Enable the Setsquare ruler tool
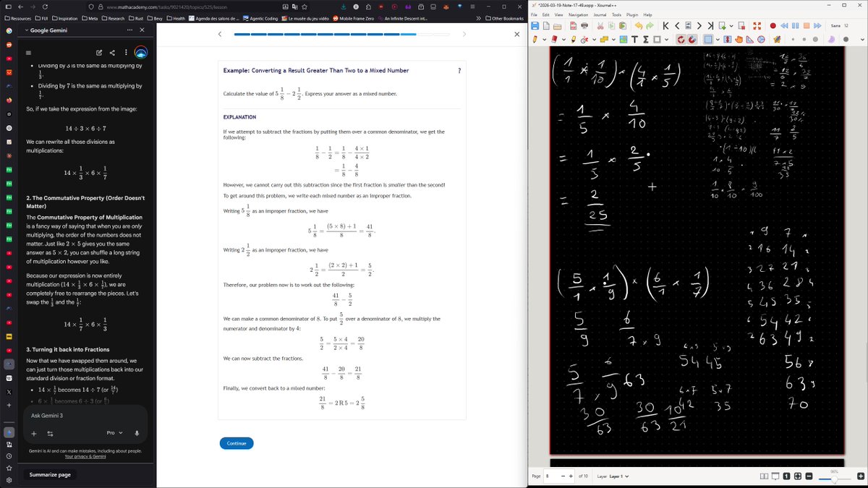 (749, 39)
